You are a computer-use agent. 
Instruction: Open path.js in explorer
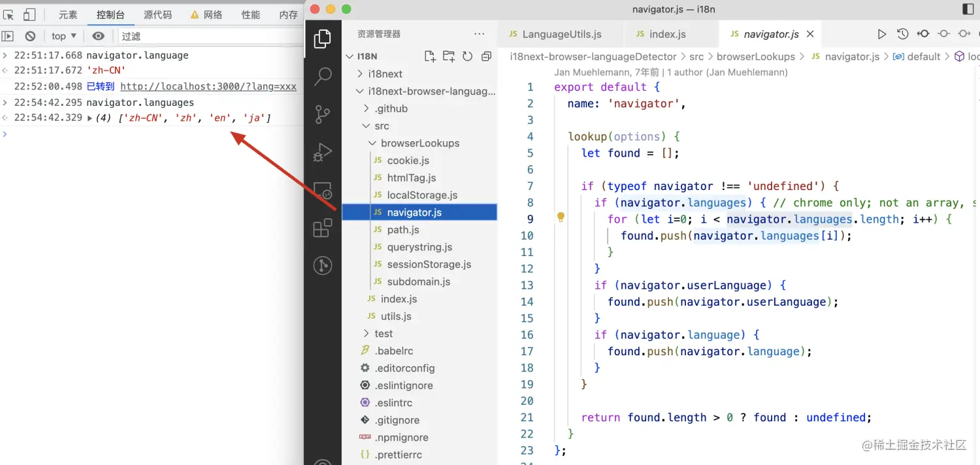403,230
